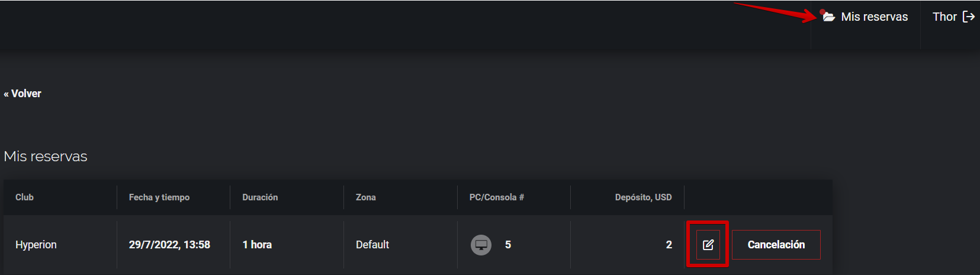Screen dimensions: 980x275
Task: Go back using the « Volver link
Action: coord(23,94)
